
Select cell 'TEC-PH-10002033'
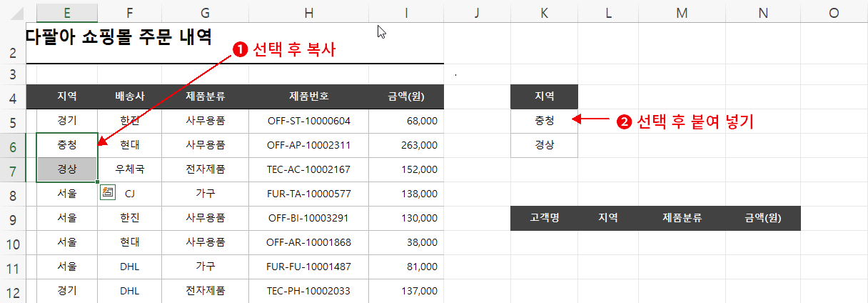click(308, 291)
